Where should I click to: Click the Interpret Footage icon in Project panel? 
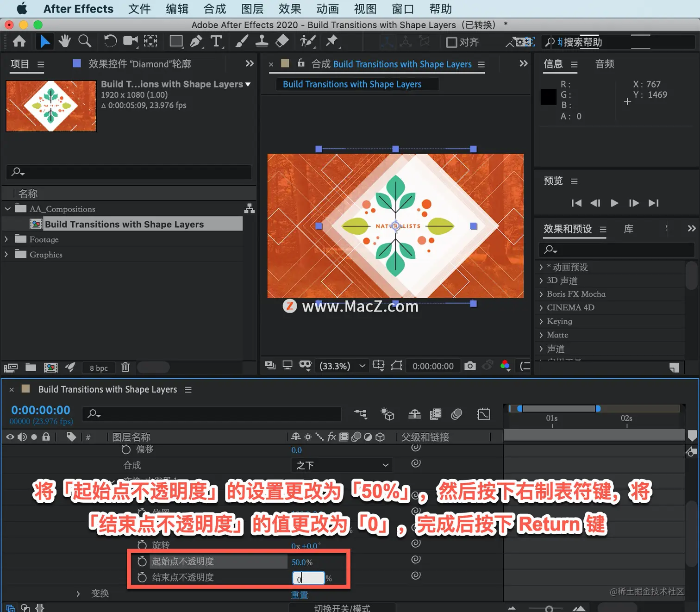click(x=11, y=368)
